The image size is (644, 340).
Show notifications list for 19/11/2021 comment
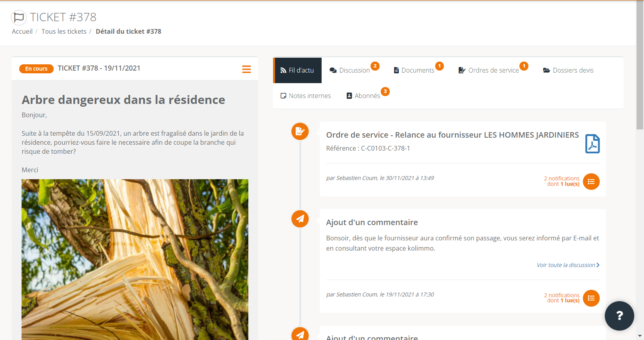click(x=591, y=298)
